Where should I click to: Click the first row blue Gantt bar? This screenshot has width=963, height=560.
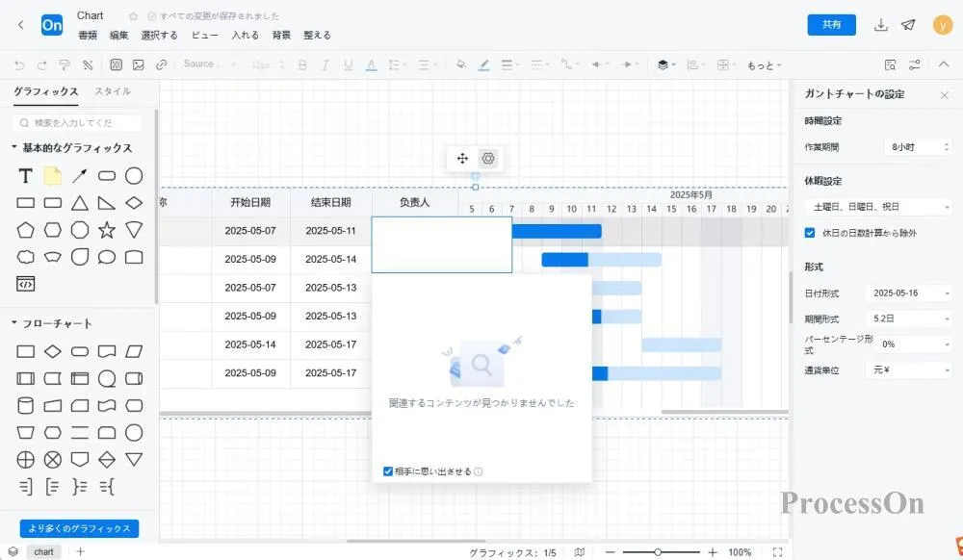[557, 231]
